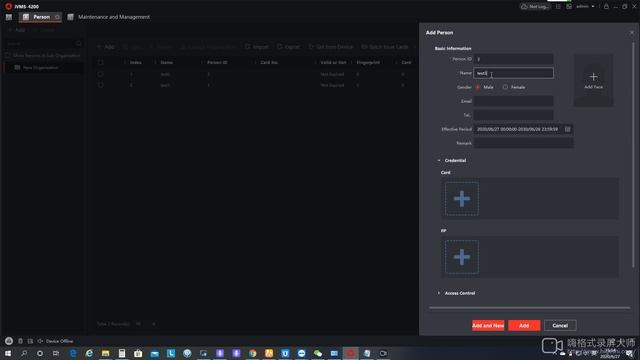Click the plus icon under Card

pos(462,199)
